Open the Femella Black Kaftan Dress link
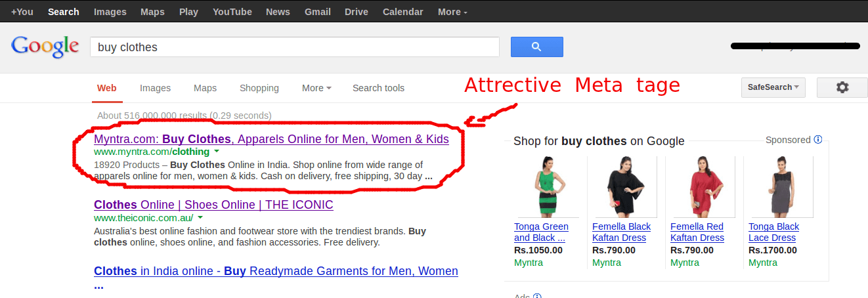This screenshot has height=298, width=868. pos(621,232)
